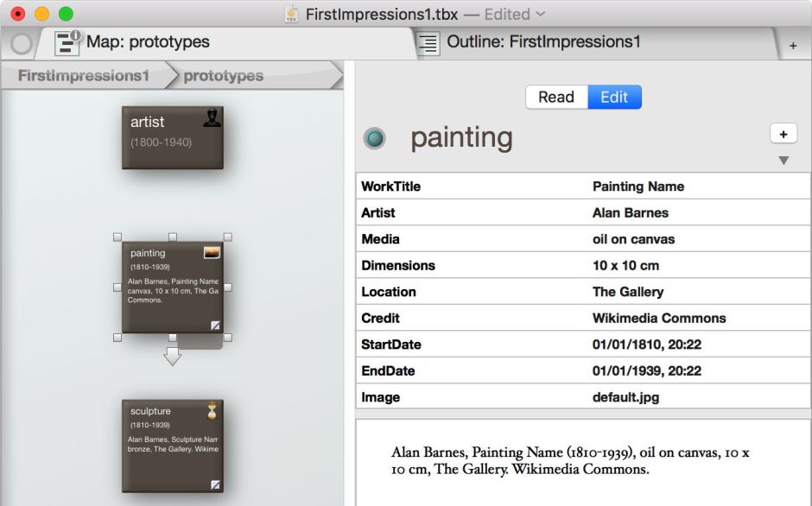Collapse attributes with the disclosure triangle
This screenshot has height=506, width=812.
(x=783, y=161)
